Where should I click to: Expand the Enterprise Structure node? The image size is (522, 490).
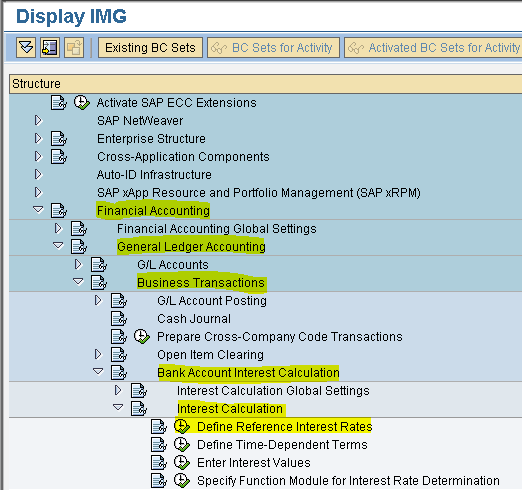pos(38,138)
